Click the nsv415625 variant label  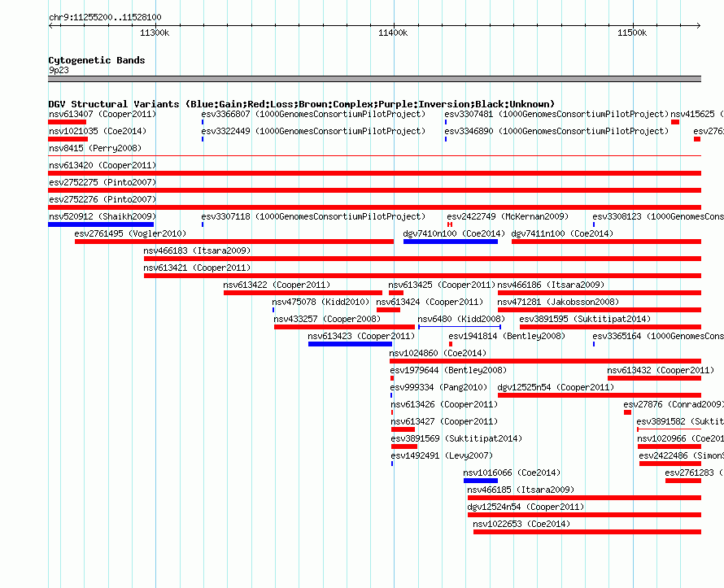pos(697,114)
